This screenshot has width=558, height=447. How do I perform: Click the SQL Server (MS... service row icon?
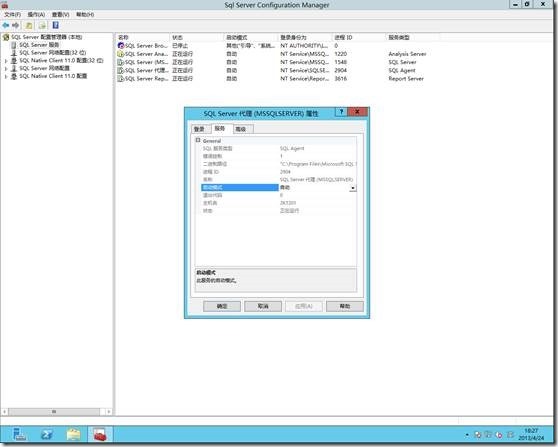tap(121, 62)
